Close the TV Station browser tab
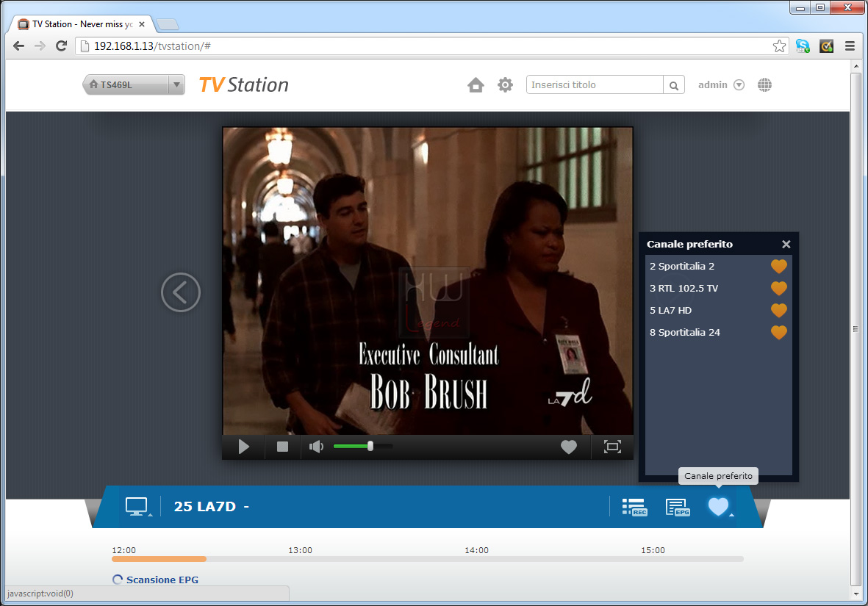This screenshot has height=606, width=868. (142, 24)
